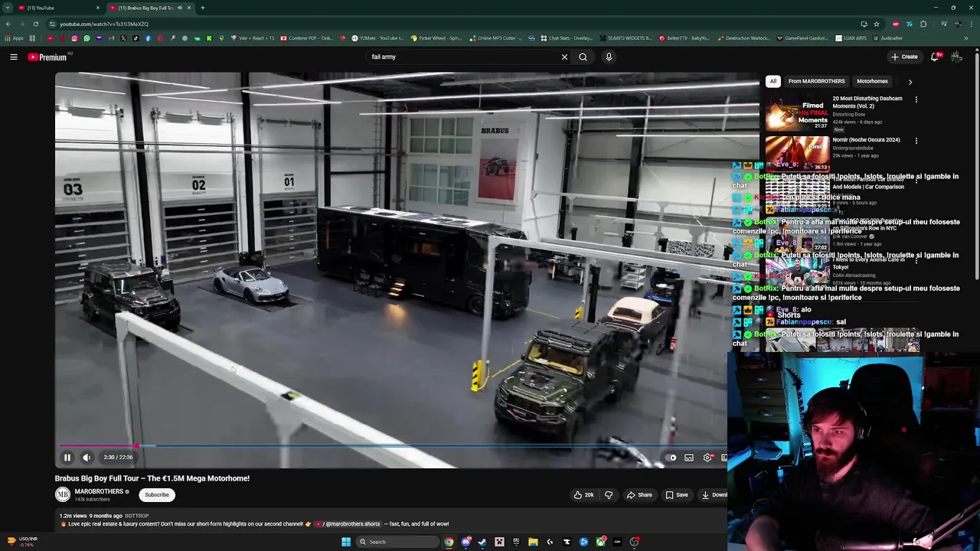Image resolution: width=980 pixels, height=551 pixels.
Task: Open Chrome from the taskbar
Action: click(x=449, y=542)
